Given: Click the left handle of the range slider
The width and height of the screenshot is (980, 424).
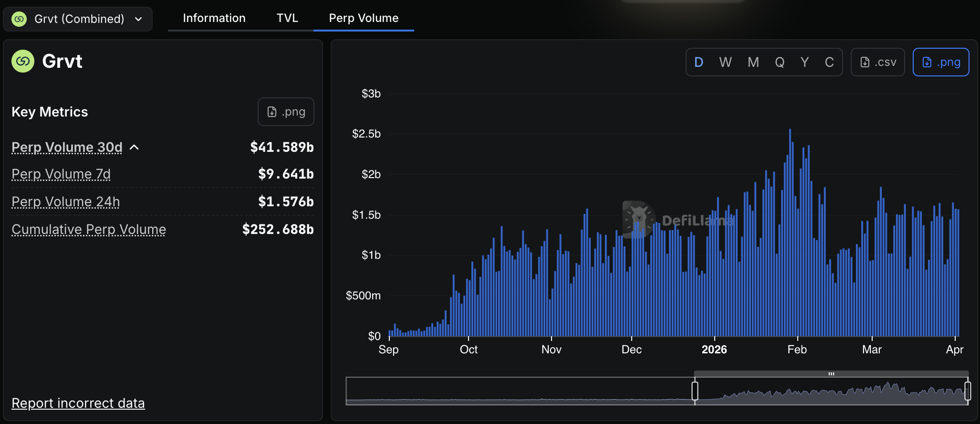Looking at the screenshot, I should pyautogui.click(x=695, y=391).
